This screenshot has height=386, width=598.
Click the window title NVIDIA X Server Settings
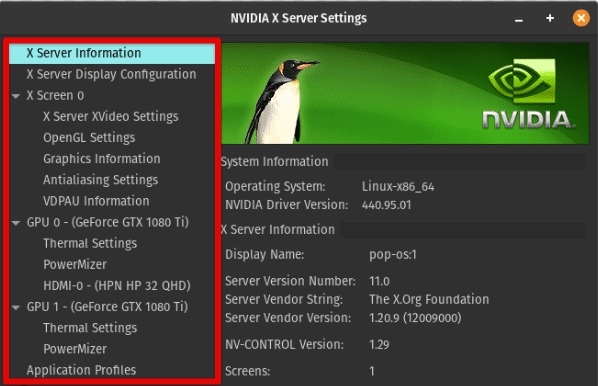pyautogui.click(x=299, y=18)
